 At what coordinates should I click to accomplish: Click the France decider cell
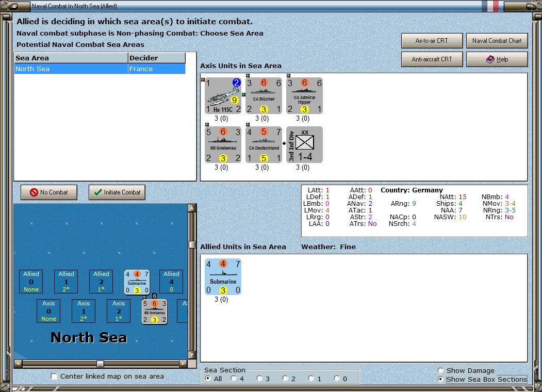tap(157, 69)
